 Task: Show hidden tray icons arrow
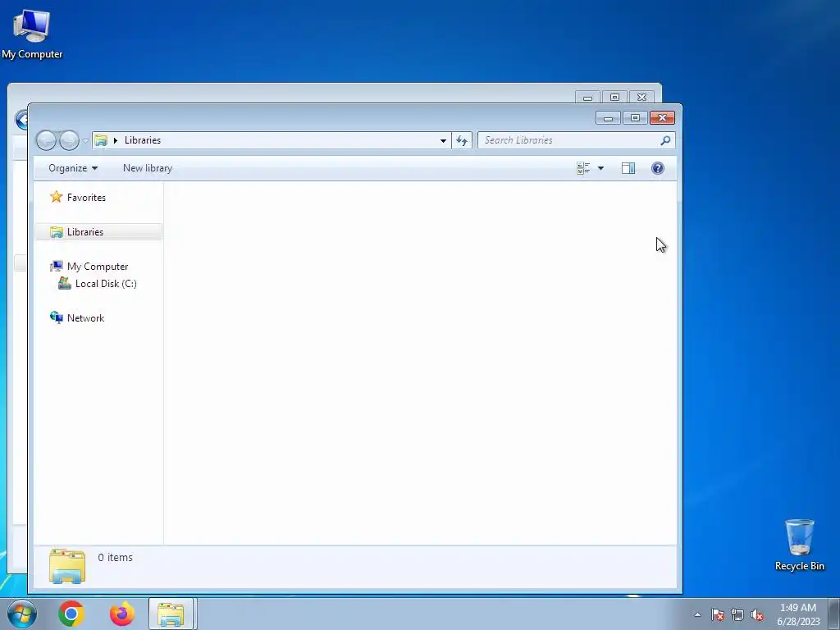point(697,614)
